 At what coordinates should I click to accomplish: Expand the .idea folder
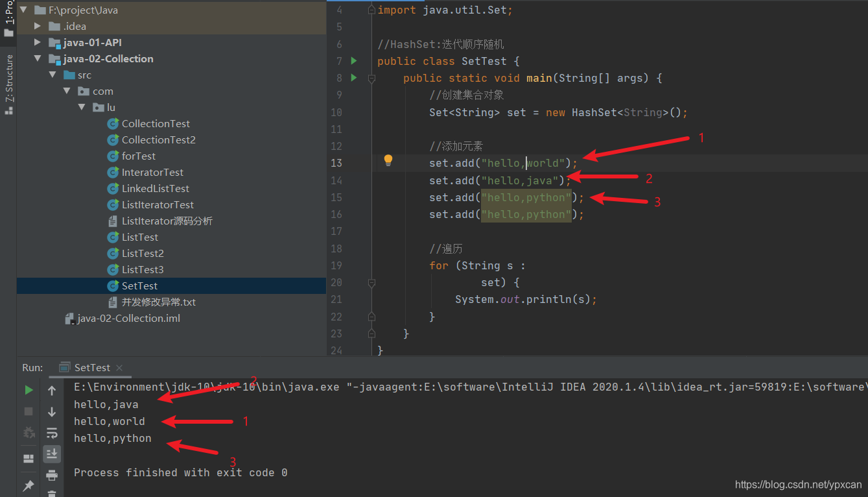(x=37, y=26)
